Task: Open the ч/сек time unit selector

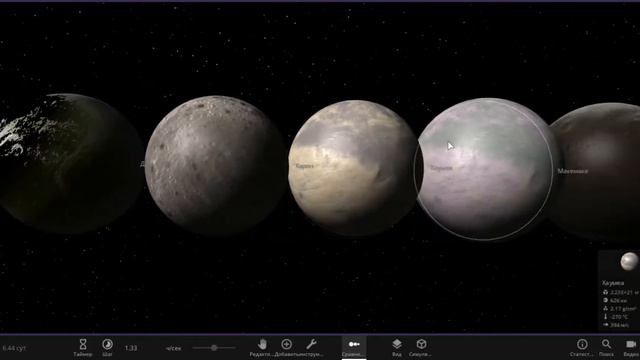Action: (x=173, y=348)
